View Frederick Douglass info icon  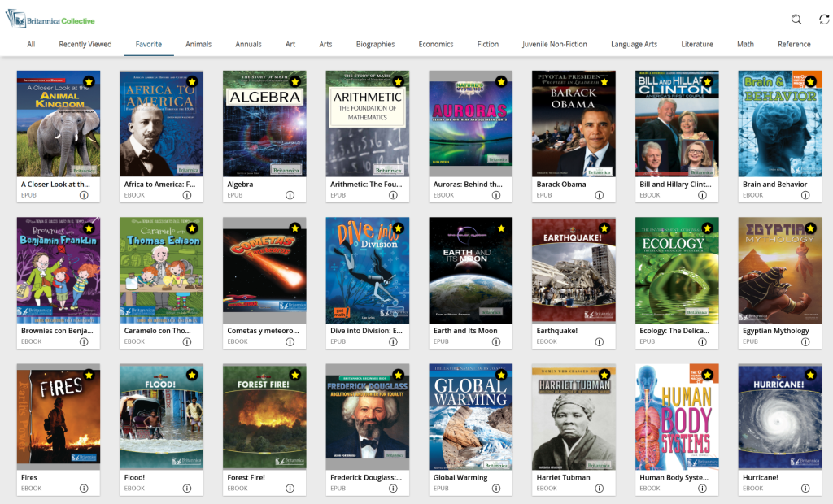(x=393, y=488)
